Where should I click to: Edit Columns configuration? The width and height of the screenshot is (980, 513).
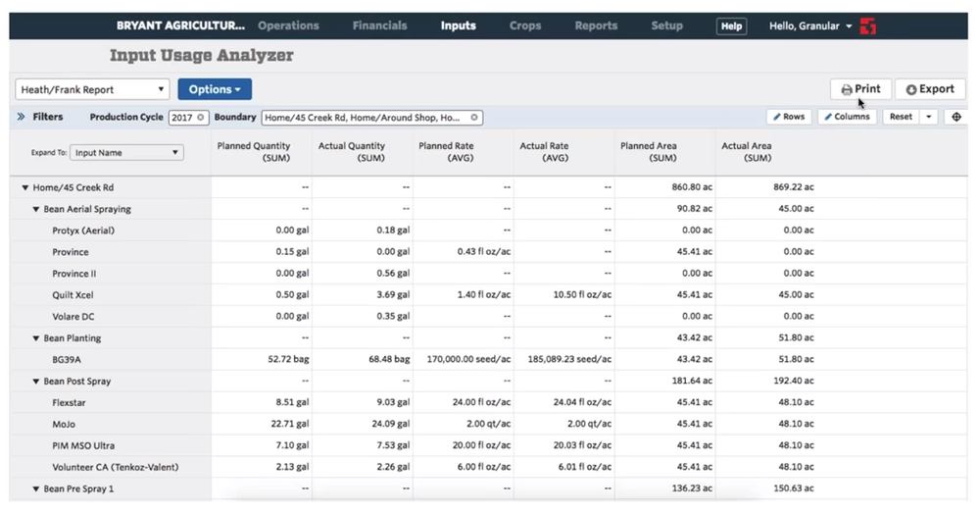(x=847, y=117)
